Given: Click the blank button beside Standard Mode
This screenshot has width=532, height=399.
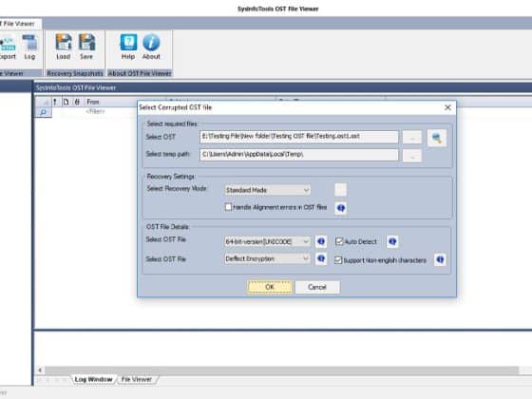Looking at the screenshot, I should pyautogui.click(x=341, y=190).
